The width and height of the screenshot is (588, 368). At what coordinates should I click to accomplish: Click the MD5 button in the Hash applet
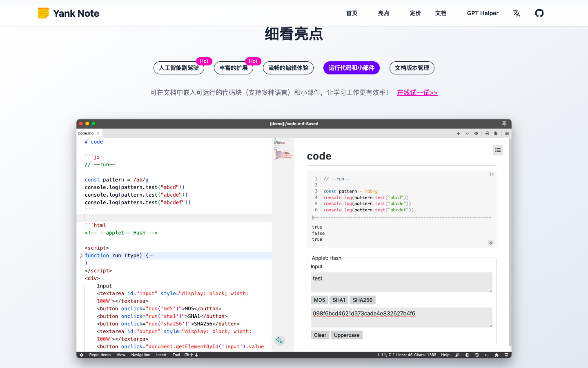click(x=319, y=300)
